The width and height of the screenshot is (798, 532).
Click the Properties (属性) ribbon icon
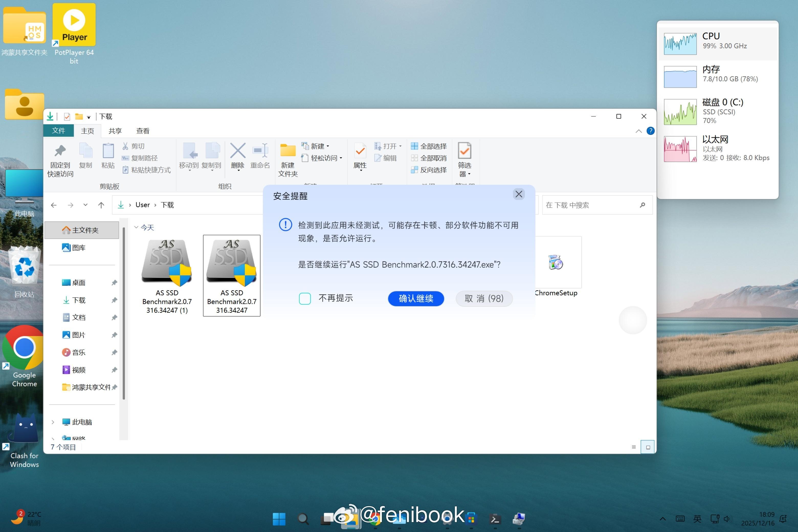pos(360,151)
